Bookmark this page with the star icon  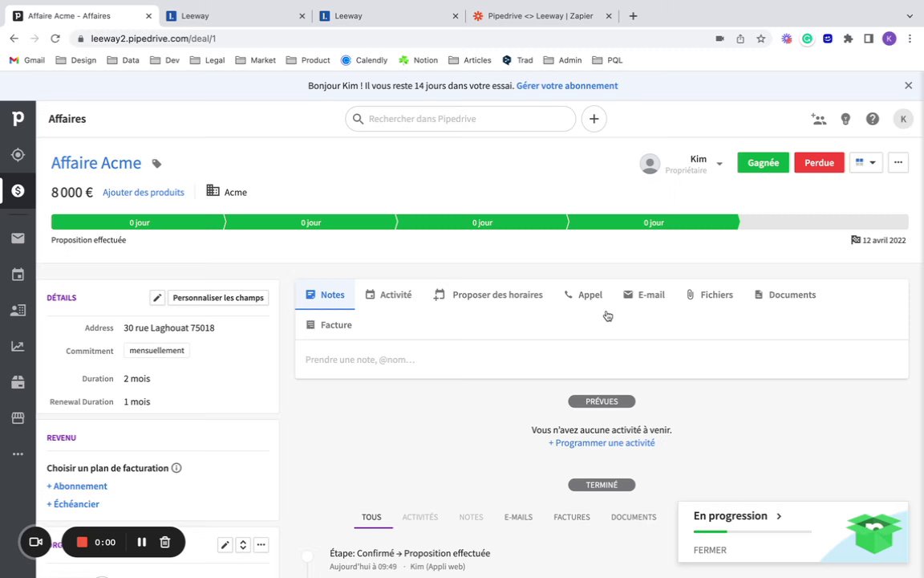[x=760, y=39]
